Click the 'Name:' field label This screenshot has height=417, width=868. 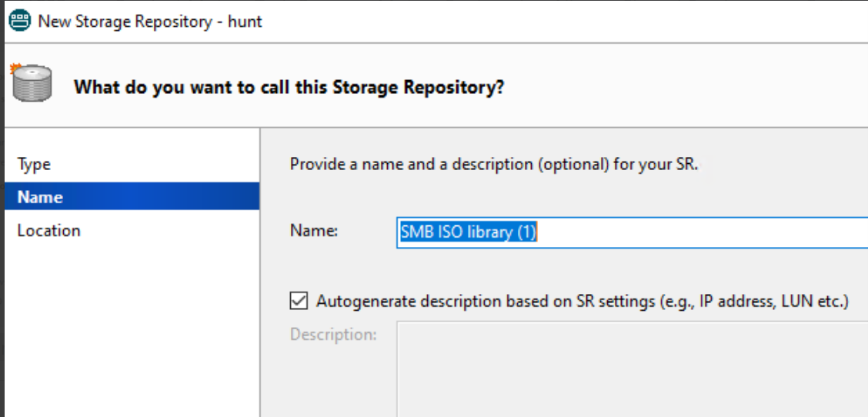[x=313, y=230]
